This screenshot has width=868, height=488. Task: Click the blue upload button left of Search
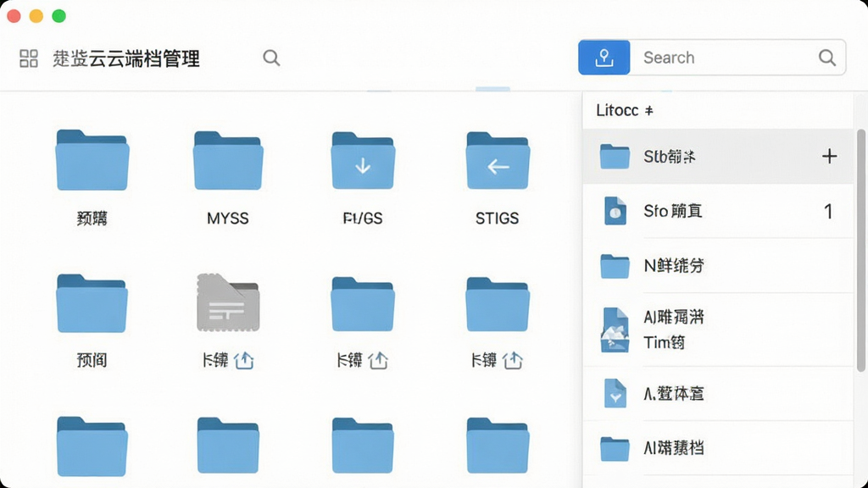click(604, 58)
